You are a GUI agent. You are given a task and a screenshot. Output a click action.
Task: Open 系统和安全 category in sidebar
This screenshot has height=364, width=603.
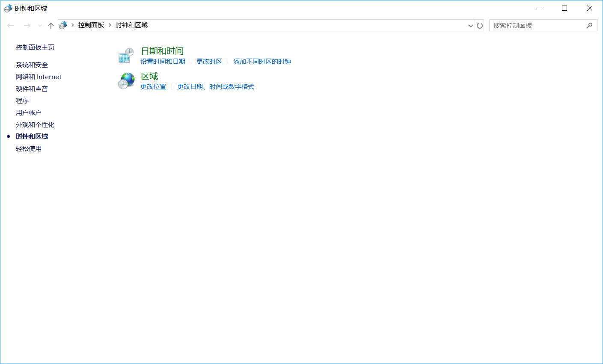pyautogui.click(x=32, y=65)
